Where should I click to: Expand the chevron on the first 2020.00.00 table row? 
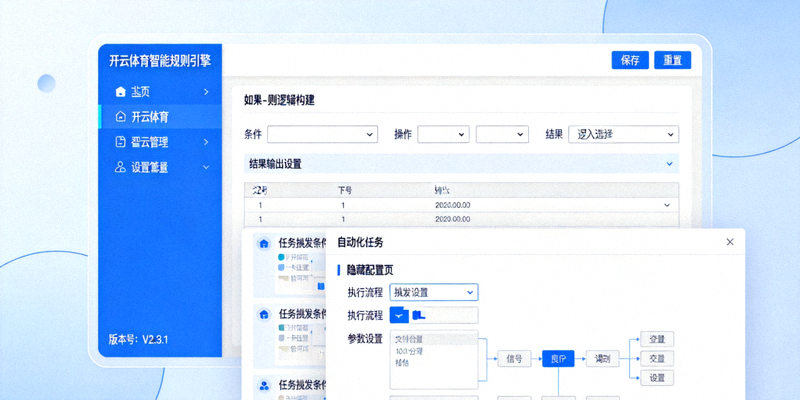pyautogui.click(x=667, y=205)
